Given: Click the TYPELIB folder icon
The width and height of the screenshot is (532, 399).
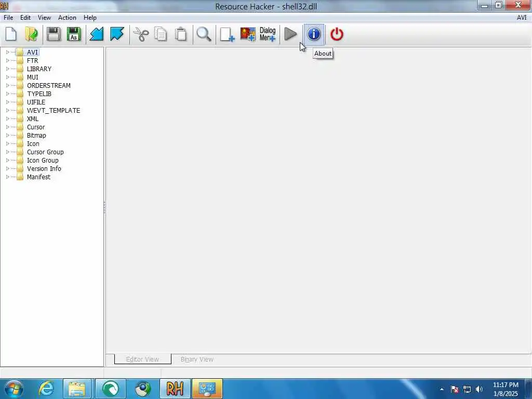Looking at the screenshot, I should (x=20, y=94).
